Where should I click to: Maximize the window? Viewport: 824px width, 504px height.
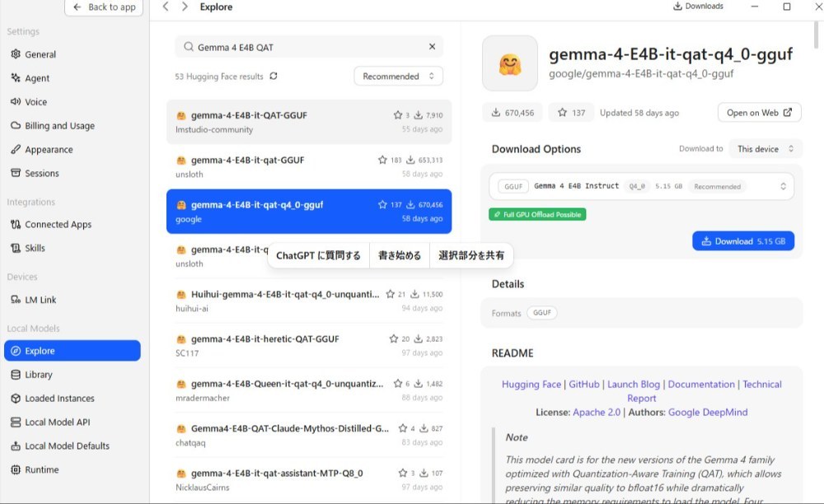tap(787, 7)
